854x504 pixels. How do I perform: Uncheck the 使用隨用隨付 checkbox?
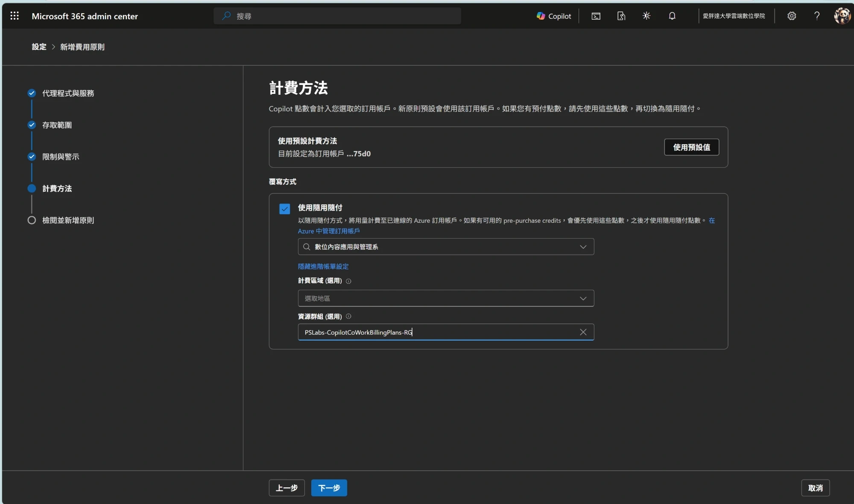tap(284, 209)
